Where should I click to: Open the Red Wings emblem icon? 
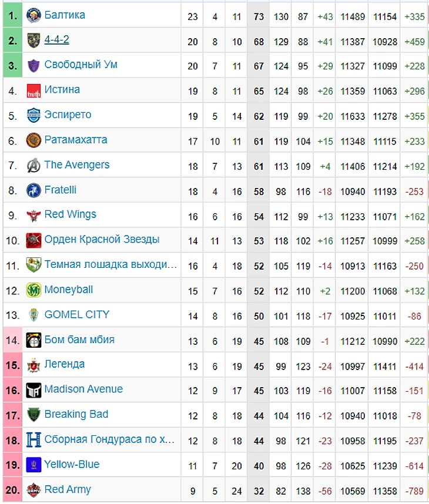click(x=33, y=216)
